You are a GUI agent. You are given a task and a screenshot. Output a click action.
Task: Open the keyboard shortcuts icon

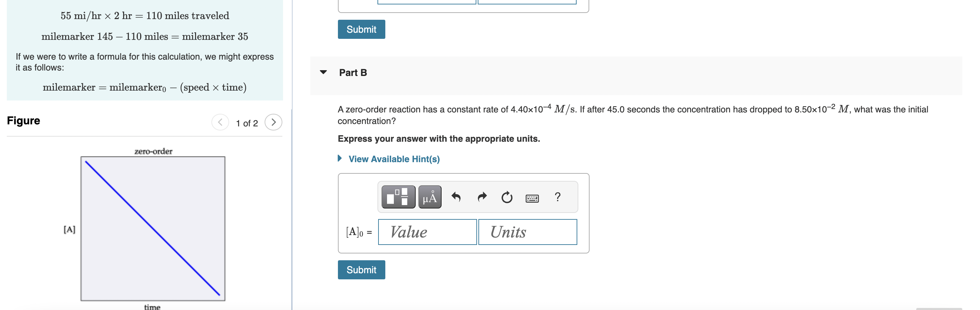click(532, 198)
